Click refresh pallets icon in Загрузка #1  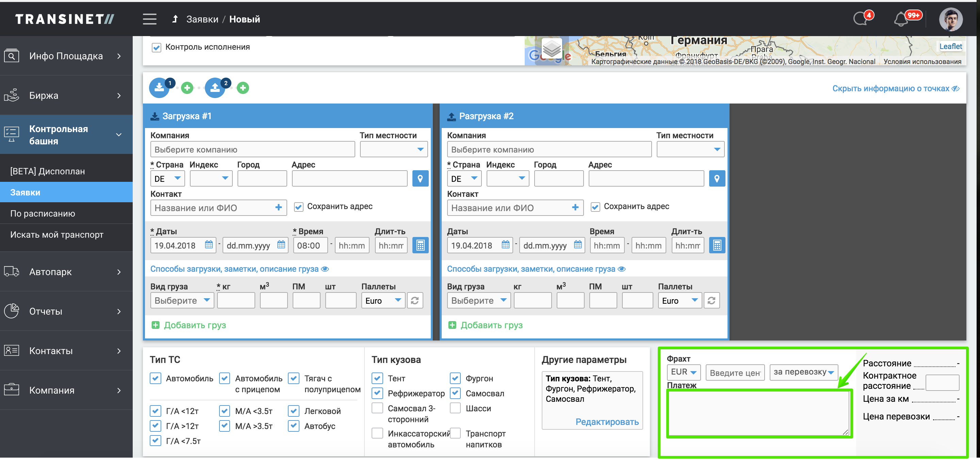click(x=415, y=301)
